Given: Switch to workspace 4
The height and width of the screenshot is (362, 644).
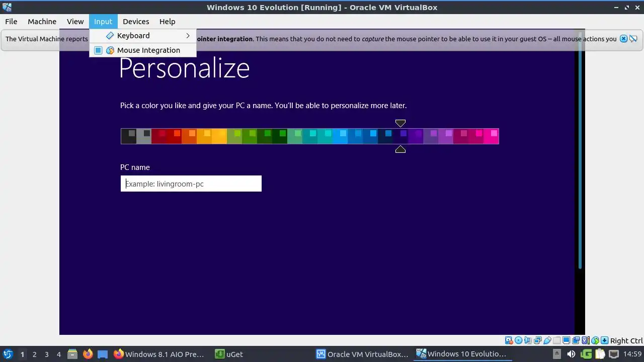Looking at the screenshot, I should (x=59, y=354).
